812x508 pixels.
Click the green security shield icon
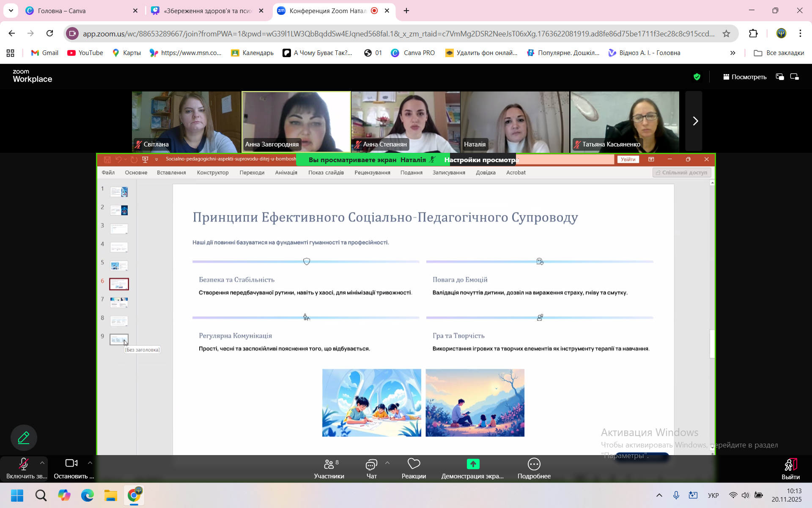pos(697,77)
